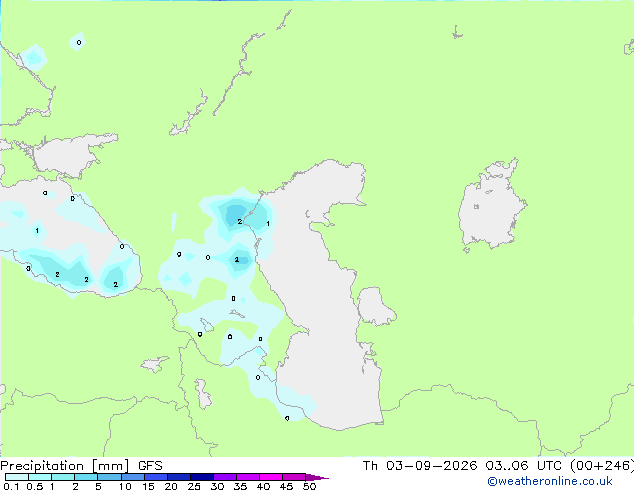Click the "10" legend scale label
634x490 pixels.
pos(125,486)
